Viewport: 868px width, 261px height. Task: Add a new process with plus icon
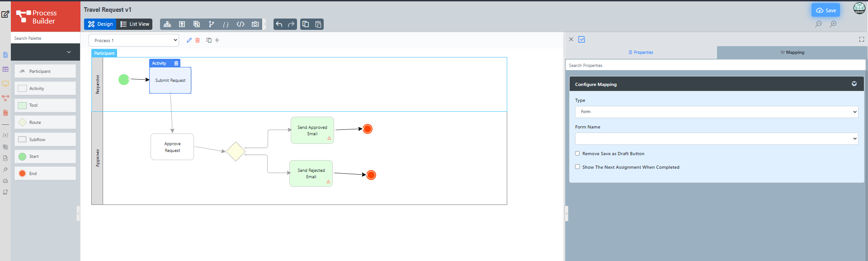click(x=217, y=40)
